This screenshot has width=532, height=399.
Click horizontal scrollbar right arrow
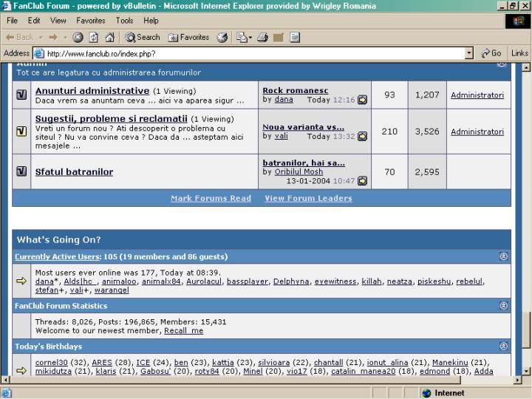[x=517, y=380]
